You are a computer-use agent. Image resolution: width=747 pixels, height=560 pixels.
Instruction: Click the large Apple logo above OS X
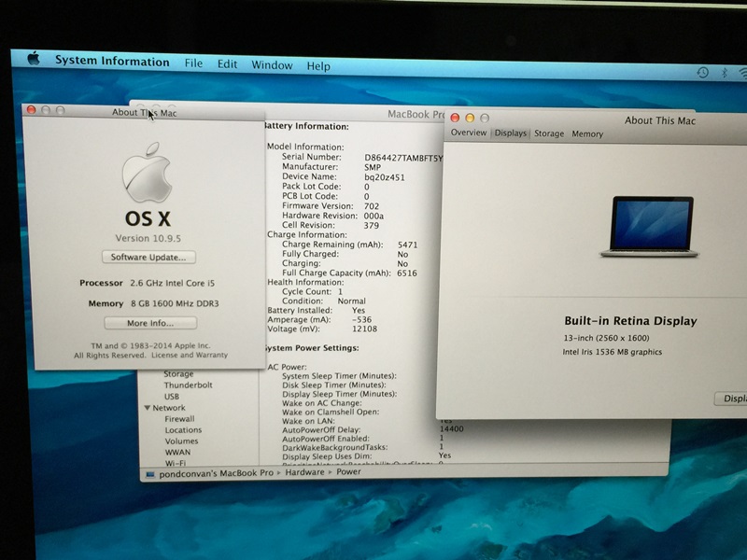click(148, 173)
